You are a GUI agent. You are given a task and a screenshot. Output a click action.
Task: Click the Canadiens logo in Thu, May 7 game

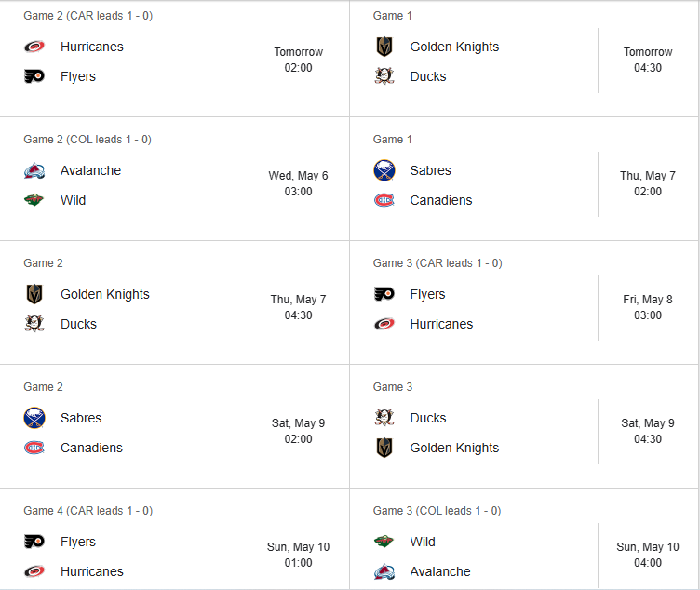(384, 200)
